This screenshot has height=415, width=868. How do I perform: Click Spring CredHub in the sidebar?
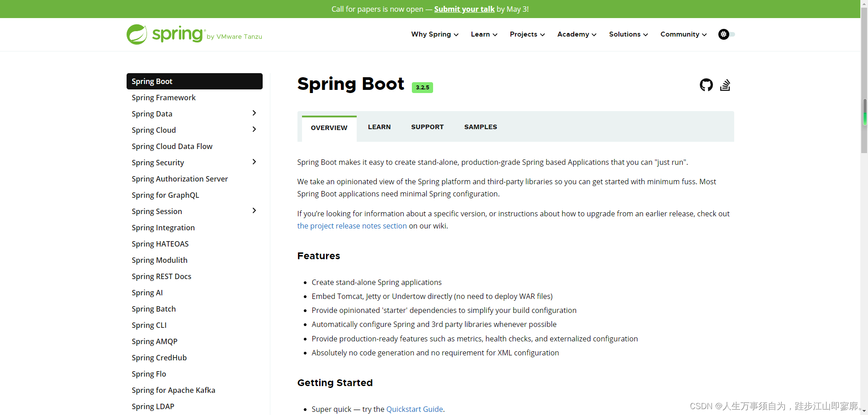click(159, 358)
